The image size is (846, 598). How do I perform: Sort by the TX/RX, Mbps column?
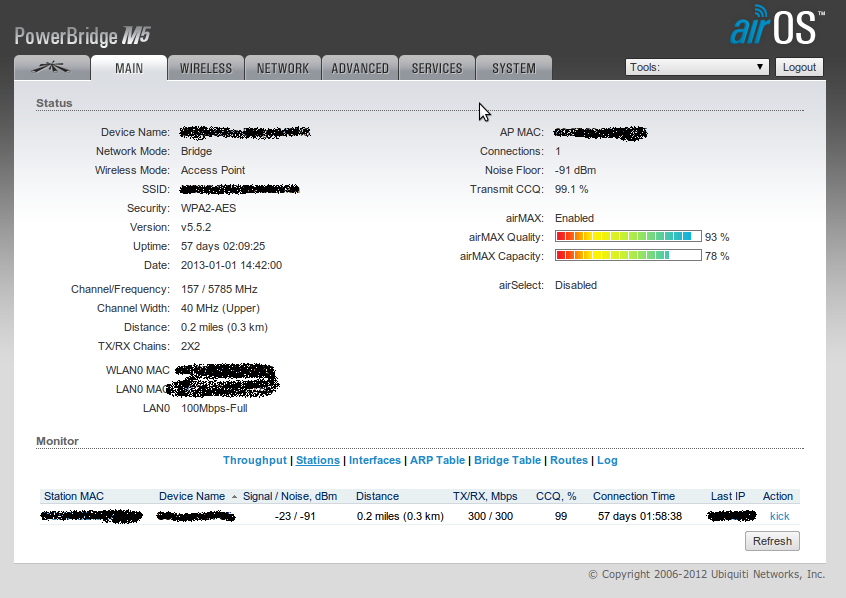click(485, 497)
